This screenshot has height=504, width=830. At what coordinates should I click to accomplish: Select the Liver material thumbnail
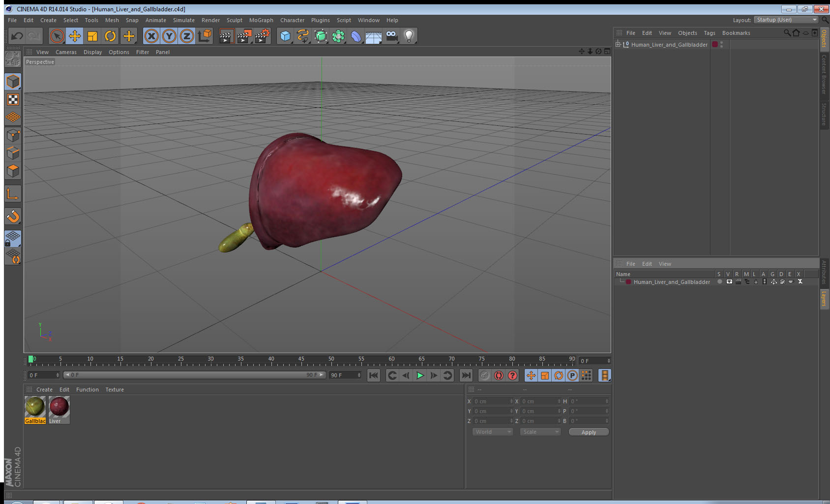click(59, 407)
